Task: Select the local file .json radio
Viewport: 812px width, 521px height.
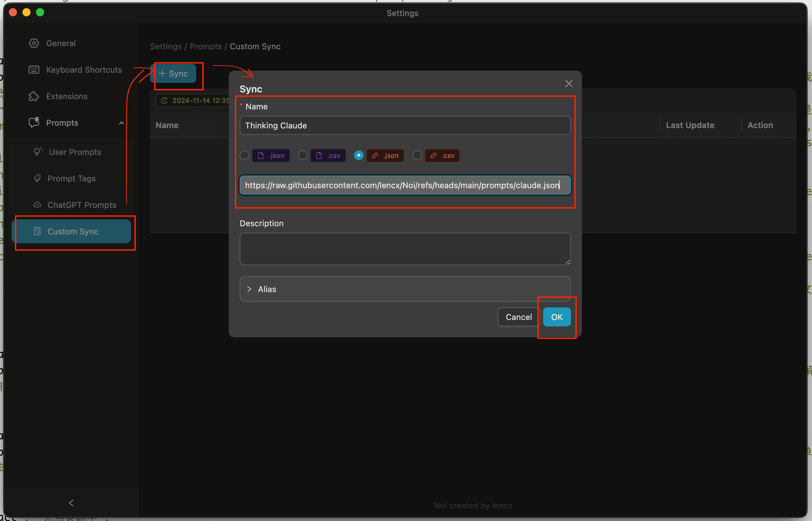Action: (244, 156)
